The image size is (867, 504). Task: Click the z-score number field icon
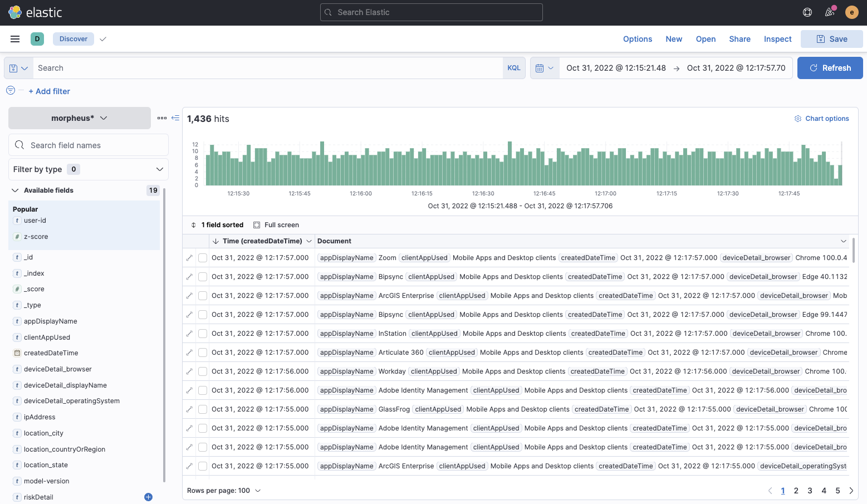pyautogui.click(x=17, y=237)
